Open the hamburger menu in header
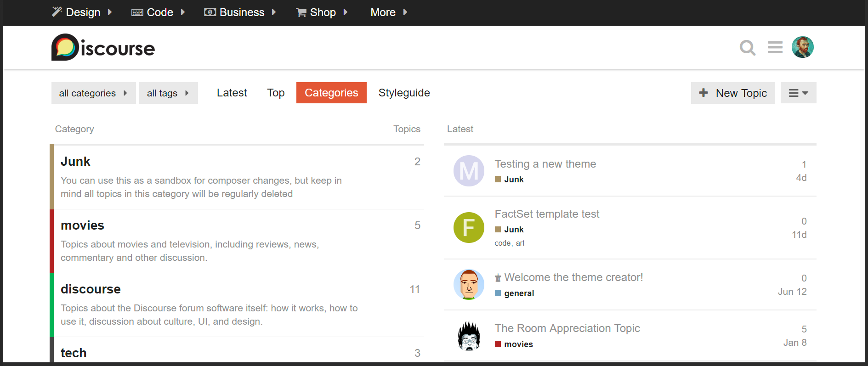Viewport: 868px width, 366px height. (775, 47)
